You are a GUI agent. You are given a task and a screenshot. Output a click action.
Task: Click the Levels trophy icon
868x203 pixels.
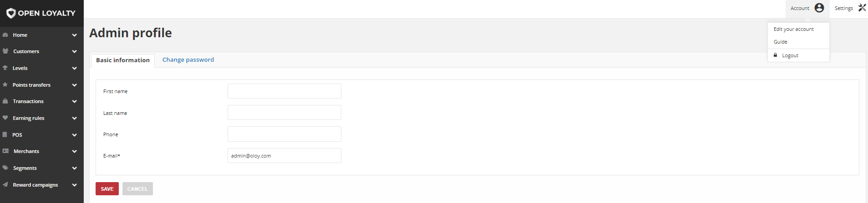(x=5, y=68)
